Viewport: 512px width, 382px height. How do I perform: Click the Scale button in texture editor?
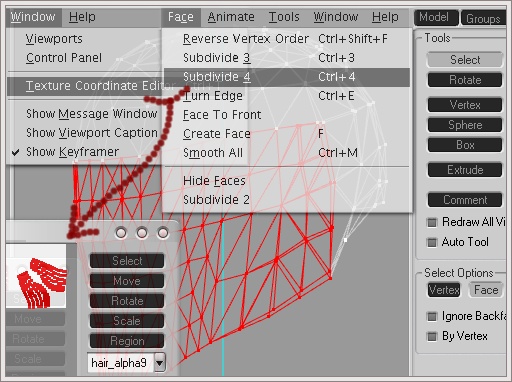pos(127,321)
